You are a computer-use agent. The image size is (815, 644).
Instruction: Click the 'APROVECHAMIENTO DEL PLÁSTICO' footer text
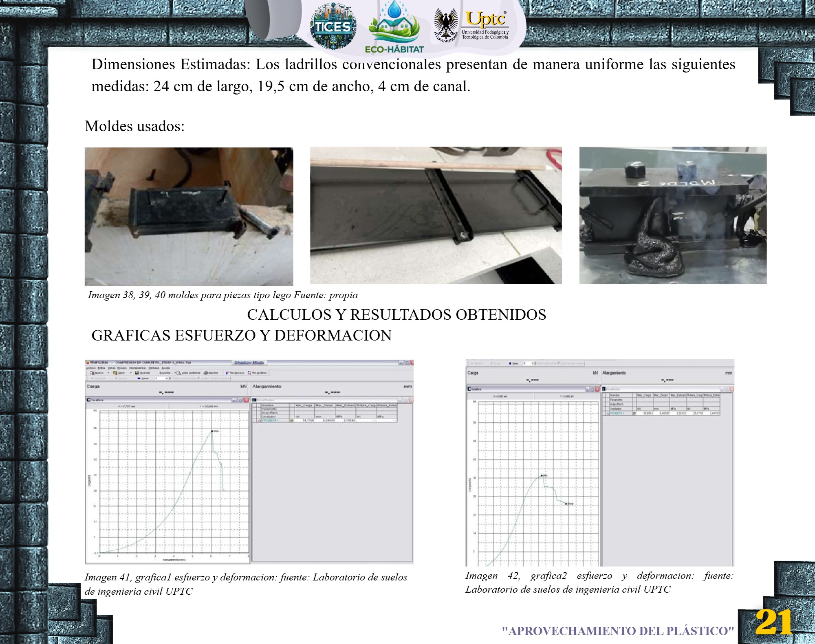click(x=618, y=631)
